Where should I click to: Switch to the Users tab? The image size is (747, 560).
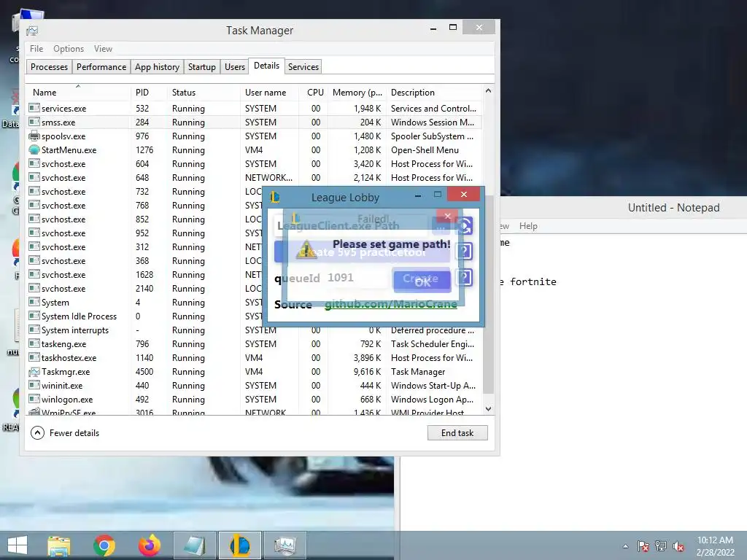(x=234, y=66)
